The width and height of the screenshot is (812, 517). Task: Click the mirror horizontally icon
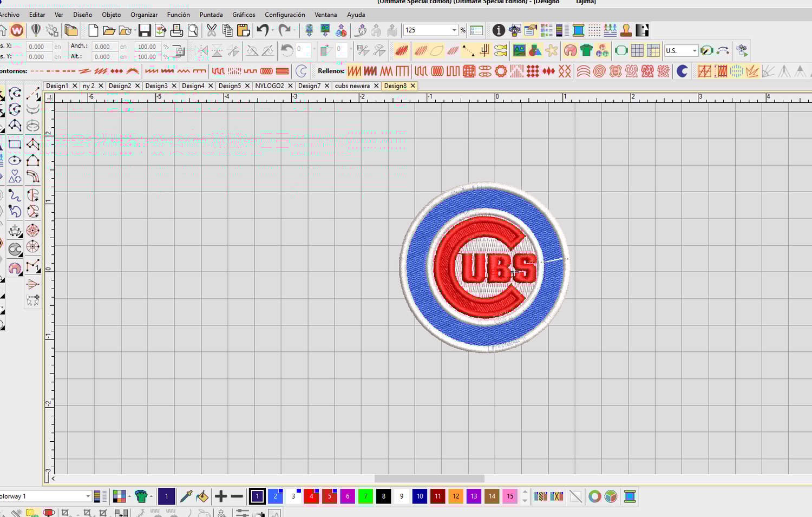click(201, 51)
